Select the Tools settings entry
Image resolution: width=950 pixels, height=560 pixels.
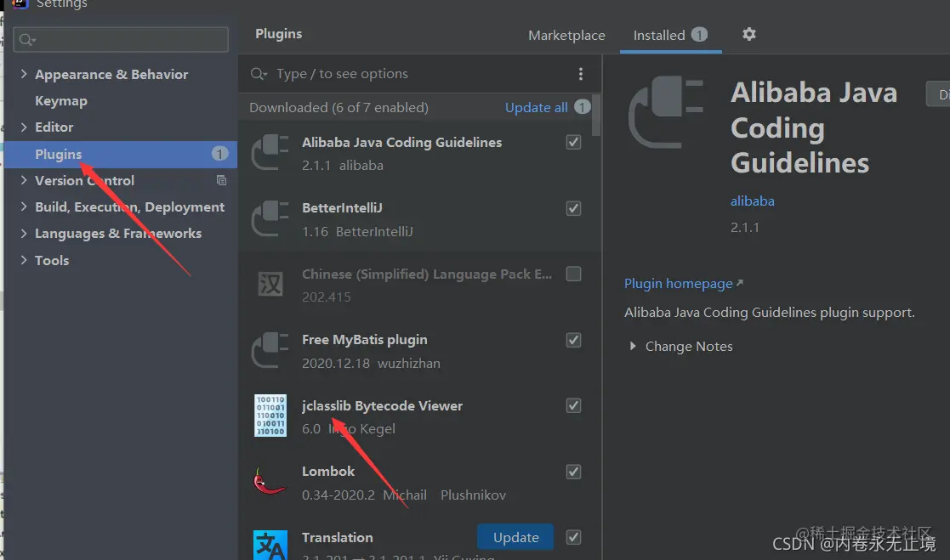52,260
